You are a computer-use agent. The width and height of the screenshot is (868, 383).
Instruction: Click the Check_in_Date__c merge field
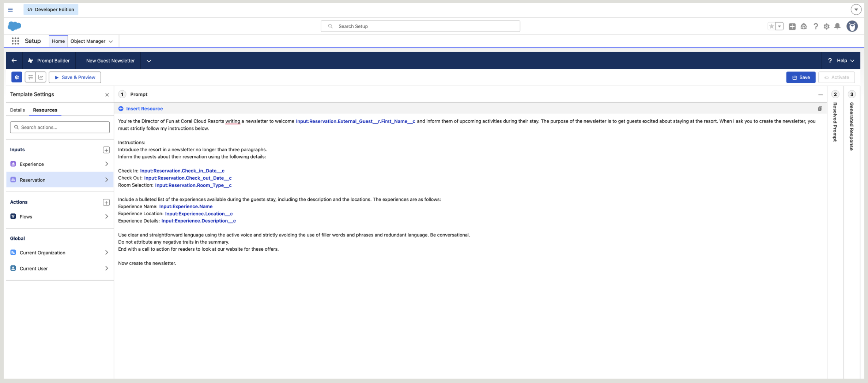coord(182,171)
